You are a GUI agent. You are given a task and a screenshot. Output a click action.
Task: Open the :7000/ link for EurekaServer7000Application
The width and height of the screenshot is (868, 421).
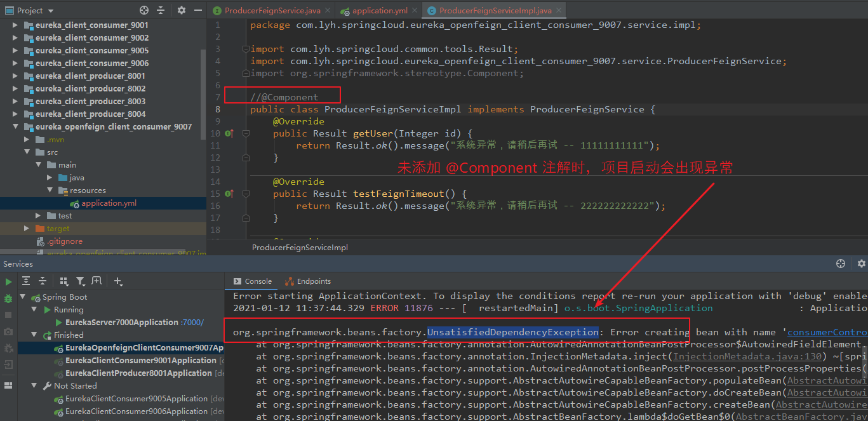(192, 323)
